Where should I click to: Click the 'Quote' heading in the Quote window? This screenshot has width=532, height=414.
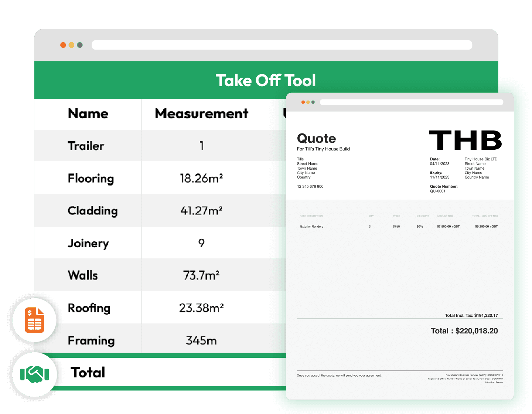pyautogui.click(x=317, y=138)
